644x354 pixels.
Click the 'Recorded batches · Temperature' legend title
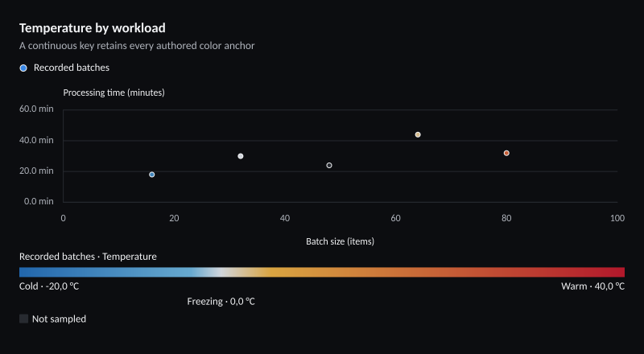pos(88,257)
